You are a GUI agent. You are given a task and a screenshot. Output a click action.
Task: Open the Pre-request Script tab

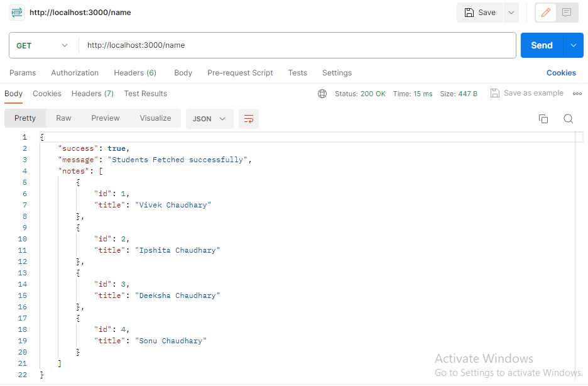(240, 73)
